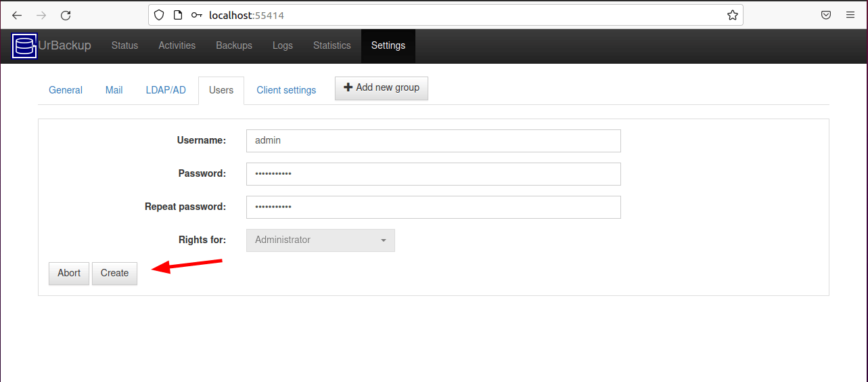This screenshot has width=868, height=382.
Task: Open the Backups page
Action: [234, 46]
